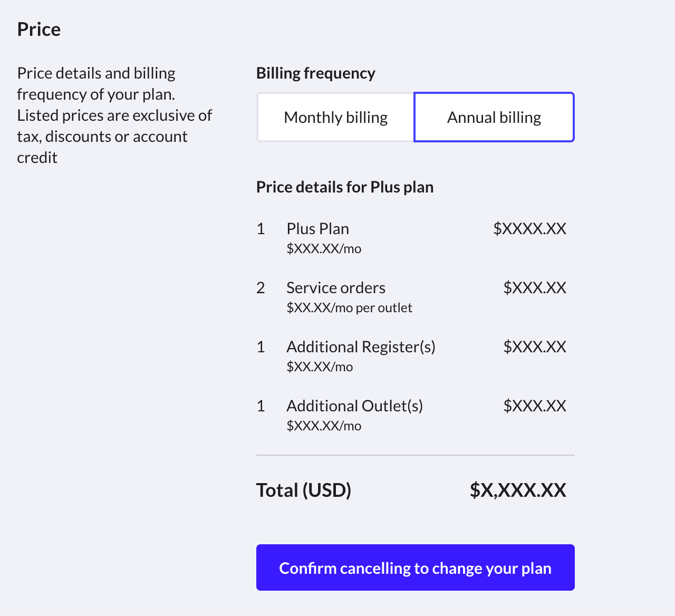Click the Service orders line item

click(336, 288)
